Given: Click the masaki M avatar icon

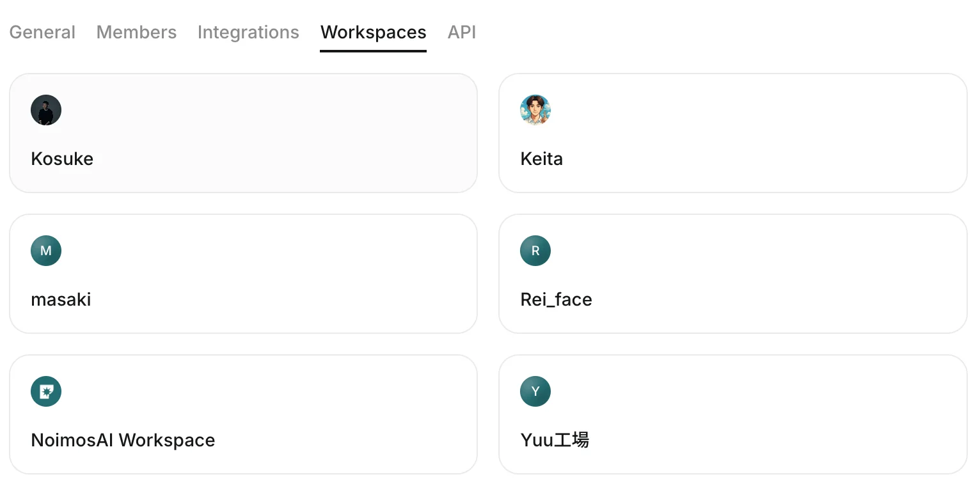Looking at the screenshot, I should 46,251.
